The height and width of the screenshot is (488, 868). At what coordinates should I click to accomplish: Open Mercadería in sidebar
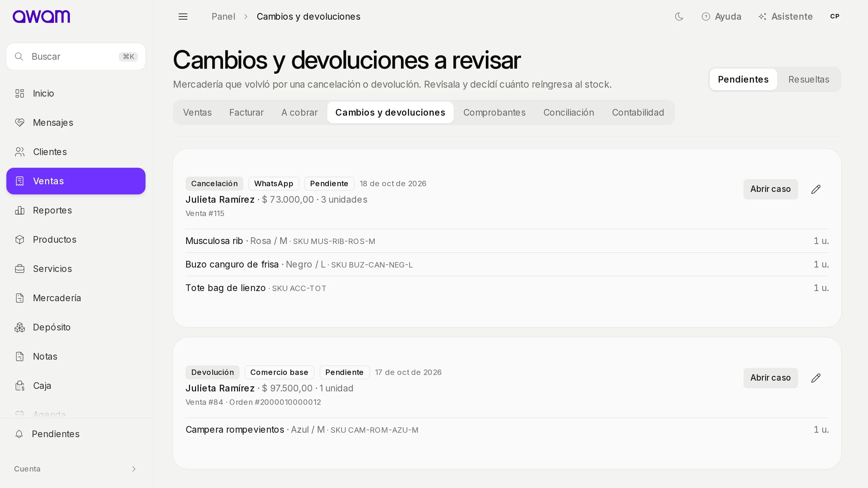pos(76,298)
